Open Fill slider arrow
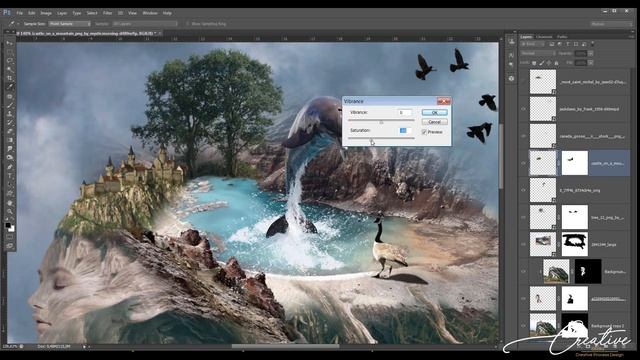Viewport: 640px width, 360px height. [x=591, y=63]
